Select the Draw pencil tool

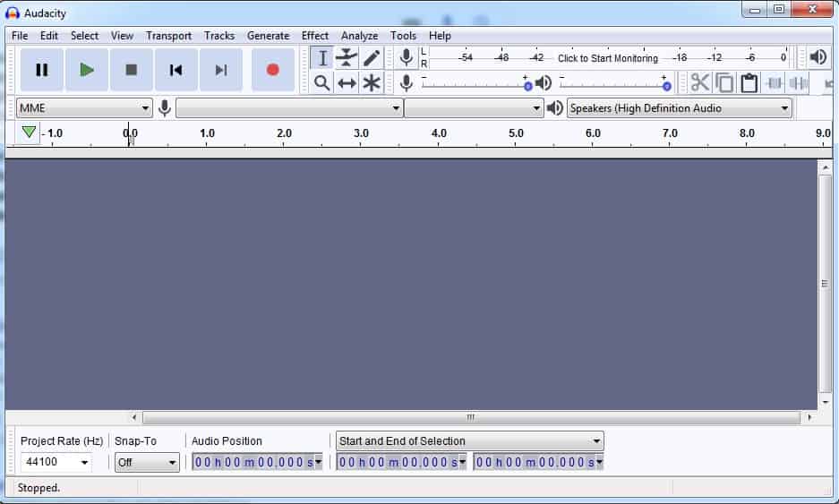tap(372, 58)
